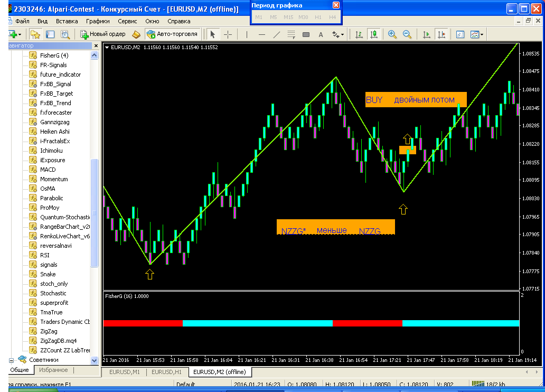The image size is (545, 392).
Task: Close the Navigator panel with its x
Action: pos(96,45)
